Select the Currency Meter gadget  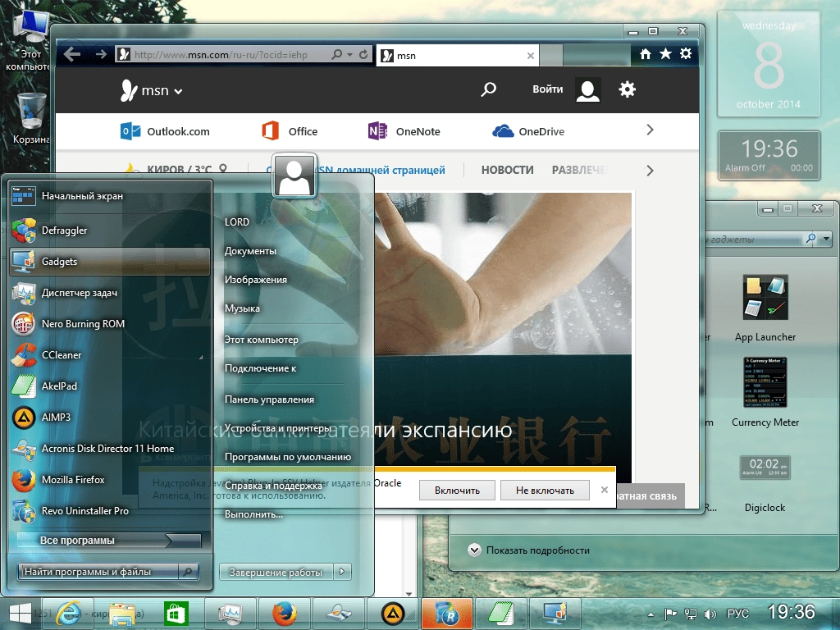[765, 392]
